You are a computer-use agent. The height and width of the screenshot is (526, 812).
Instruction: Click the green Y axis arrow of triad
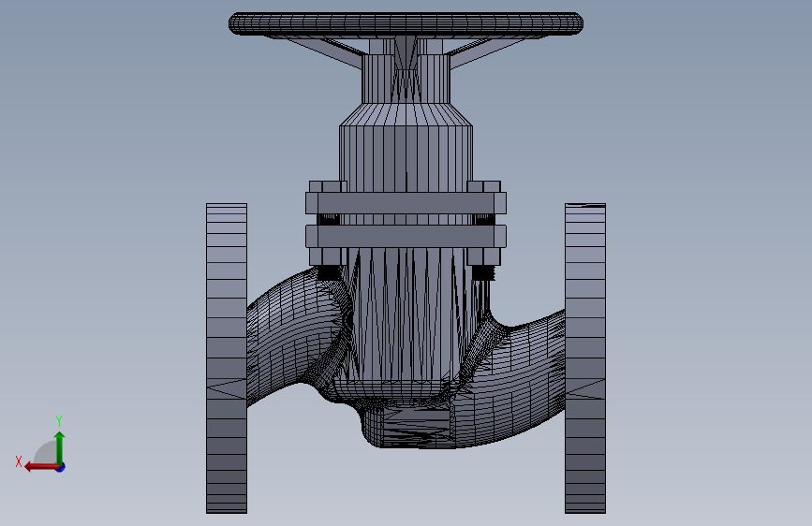[60, 446]
